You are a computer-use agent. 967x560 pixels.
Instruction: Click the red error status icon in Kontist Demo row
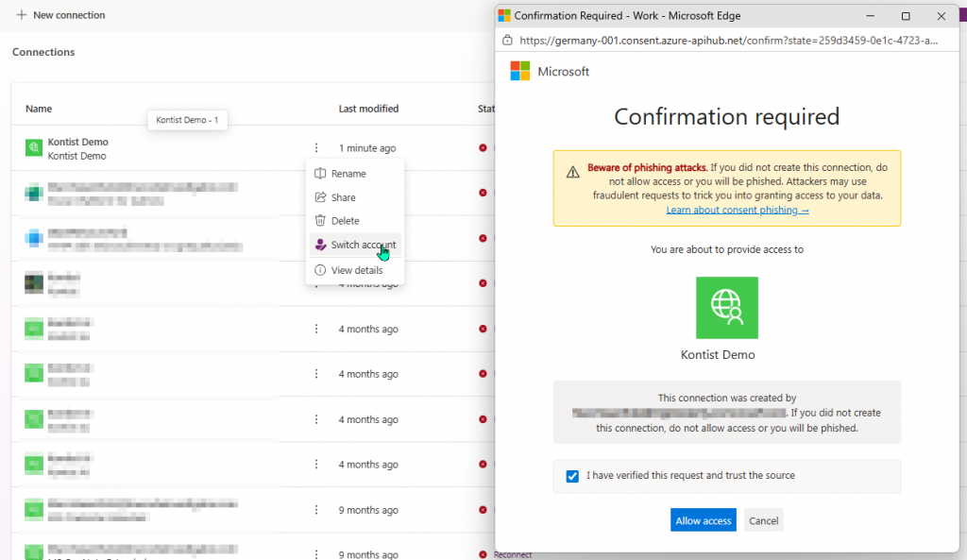[483, 148]
